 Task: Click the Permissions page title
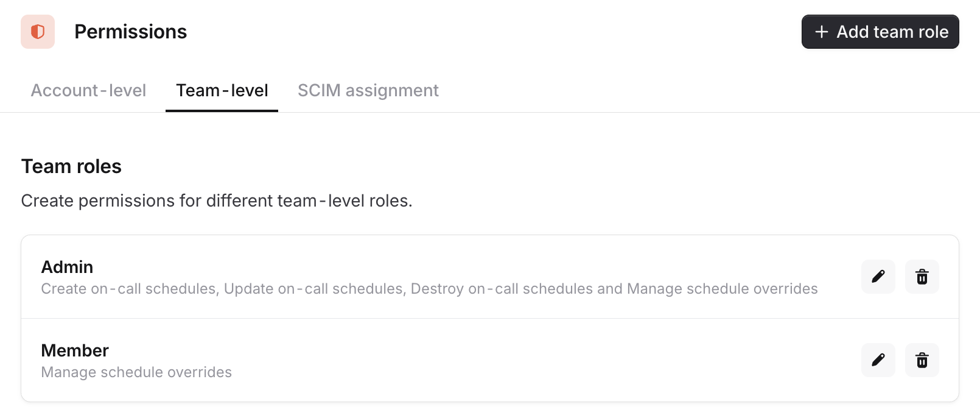(130, 32)
